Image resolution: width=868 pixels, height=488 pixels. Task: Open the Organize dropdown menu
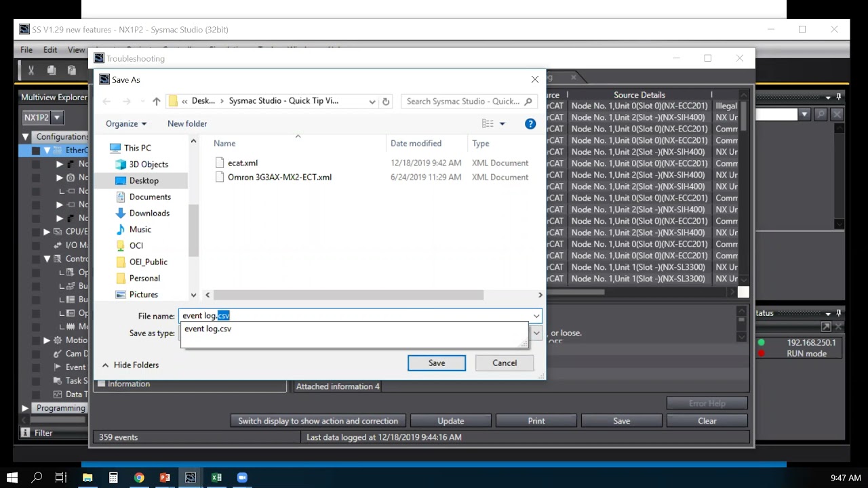point(126,123)
